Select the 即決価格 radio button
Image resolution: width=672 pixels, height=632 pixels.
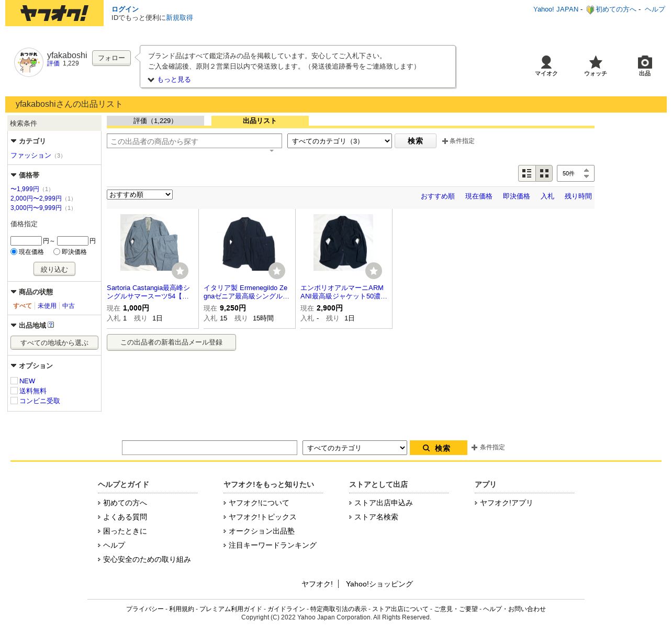pyautogui.click(x=57, y=252)
